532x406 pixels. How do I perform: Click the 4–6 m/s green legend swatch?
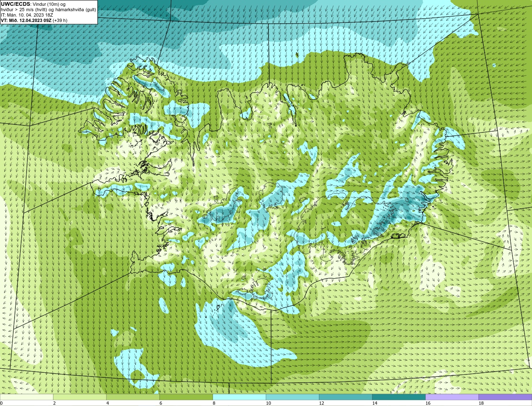[x=133, y=397]
